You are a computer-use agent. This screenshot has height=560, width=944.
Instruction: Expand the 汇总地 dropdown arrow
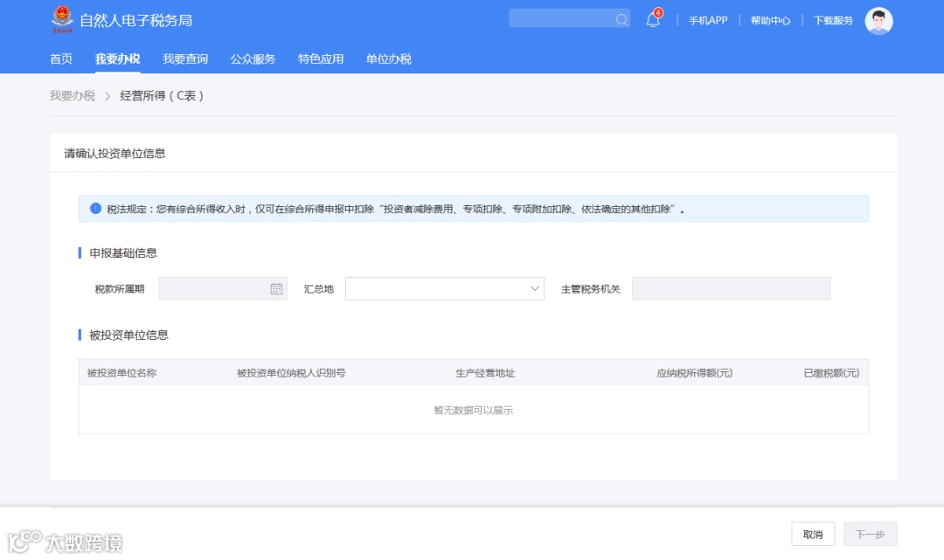[534, 288]
